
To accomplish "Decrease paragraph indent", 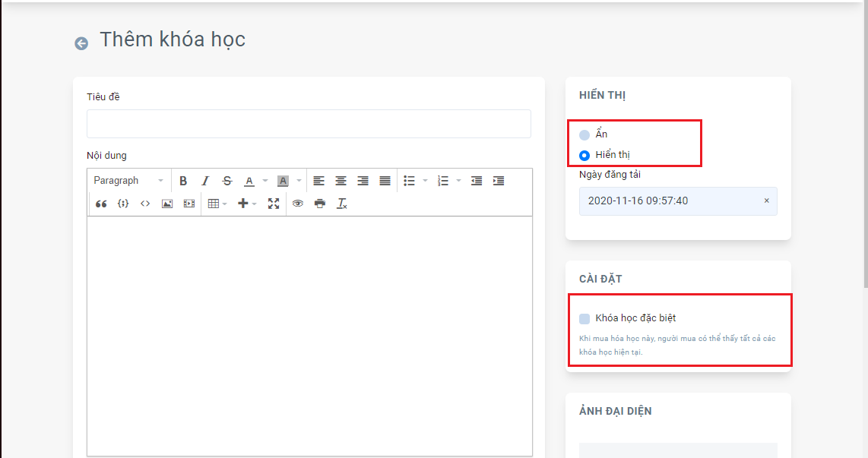I will coord(477,181).
